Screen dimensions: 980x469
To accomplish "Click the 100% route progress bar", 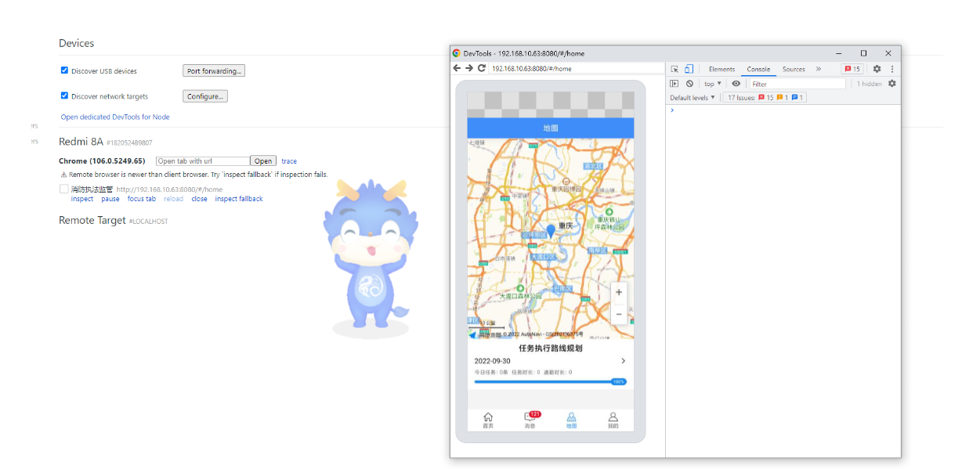I will tap(551, 381).
